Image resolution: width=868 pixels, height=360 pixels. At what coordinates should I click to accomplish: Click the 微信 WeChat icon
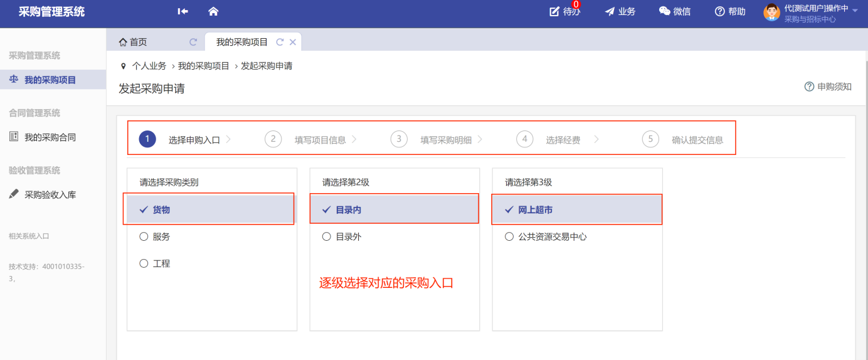665,11
